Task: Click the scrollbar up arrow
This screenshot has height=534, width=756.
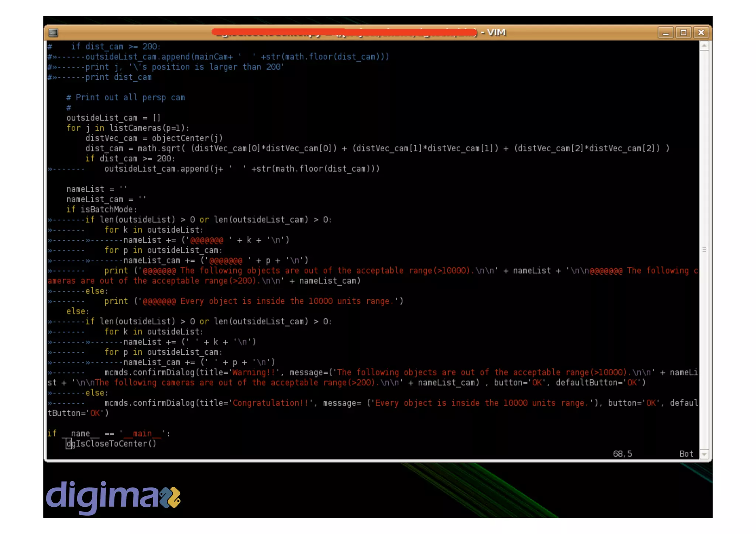Action: pos(704,46)
